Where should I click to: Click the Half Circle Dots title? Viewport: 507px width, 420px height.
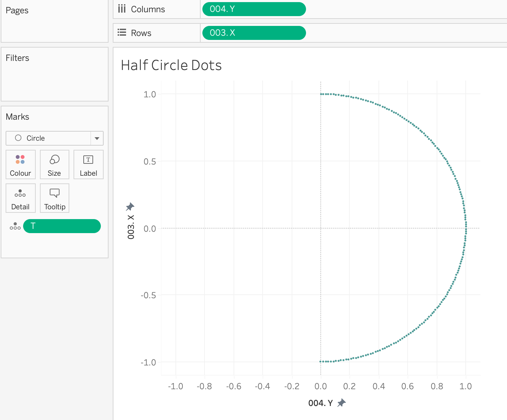click(x=171, y=65)
